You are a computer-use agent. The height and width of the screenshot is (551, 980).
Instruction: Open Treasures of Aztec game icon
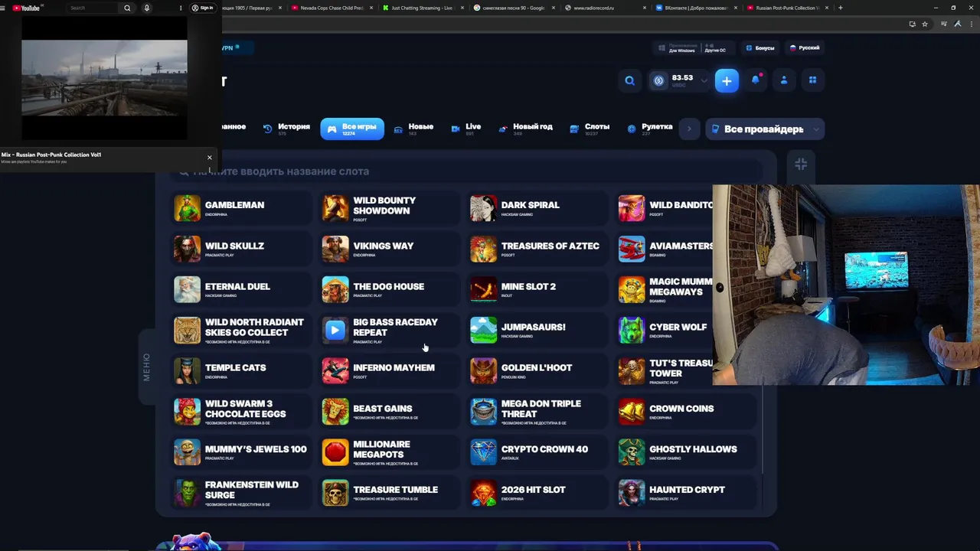pos(483,249)
